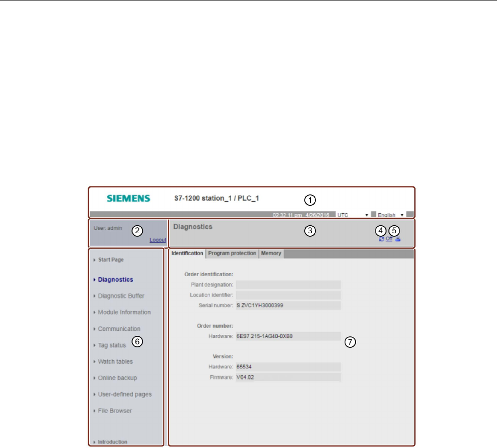
Task: Click the Logout link
Action: (x=158, y=240)
